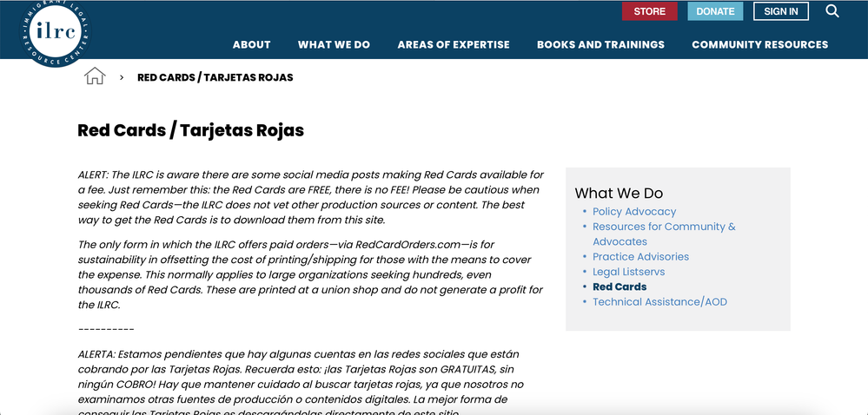Go home via the house breadcrumb icon

[x=94, y=76]
